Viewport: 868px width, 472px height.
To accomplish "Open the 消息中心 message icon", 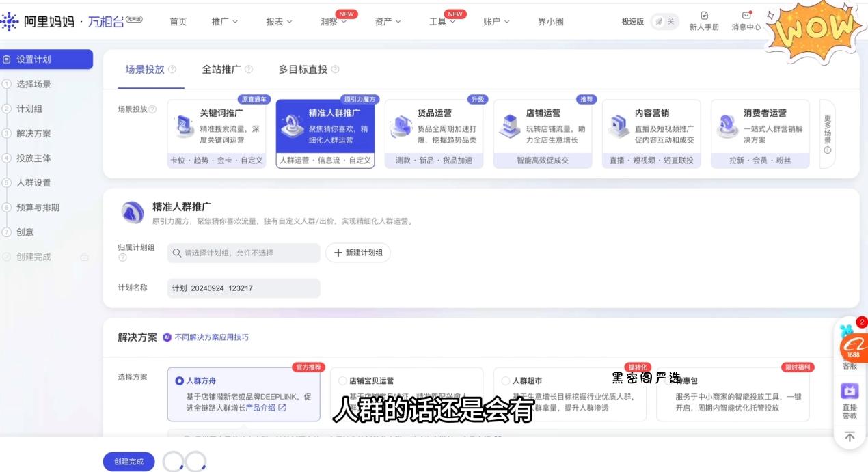I will (746, 16).
